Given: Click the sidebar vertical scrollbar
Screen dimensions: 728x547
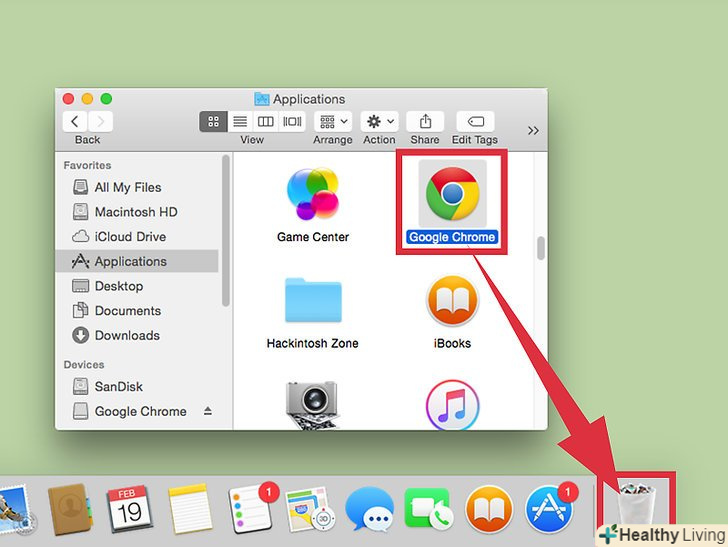Looking at the screenshot, I should click(226, 231).
